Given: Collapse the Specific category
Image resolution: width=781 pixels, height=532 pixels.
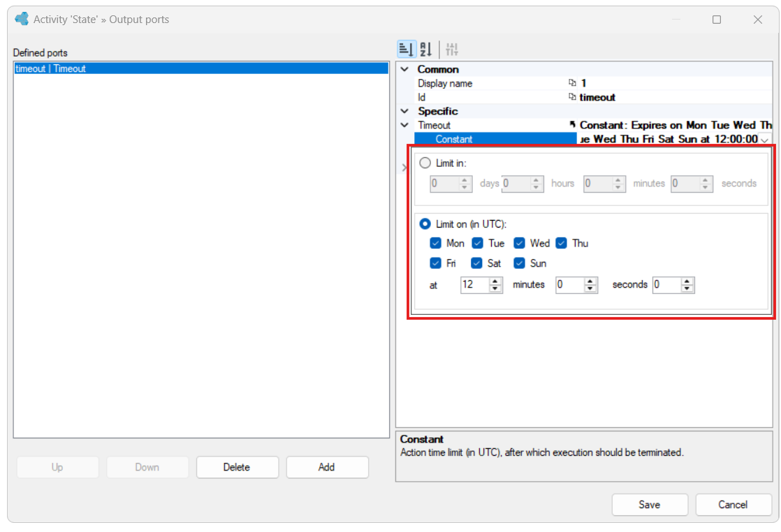Looking at the screenshot, I should (x=405, y=111).
